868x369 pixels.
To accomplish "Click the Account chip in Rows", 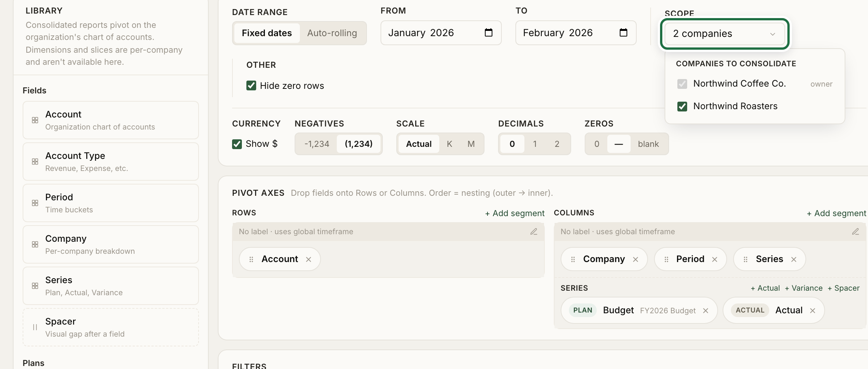I will pyautogui.click(x=280, y=259).
